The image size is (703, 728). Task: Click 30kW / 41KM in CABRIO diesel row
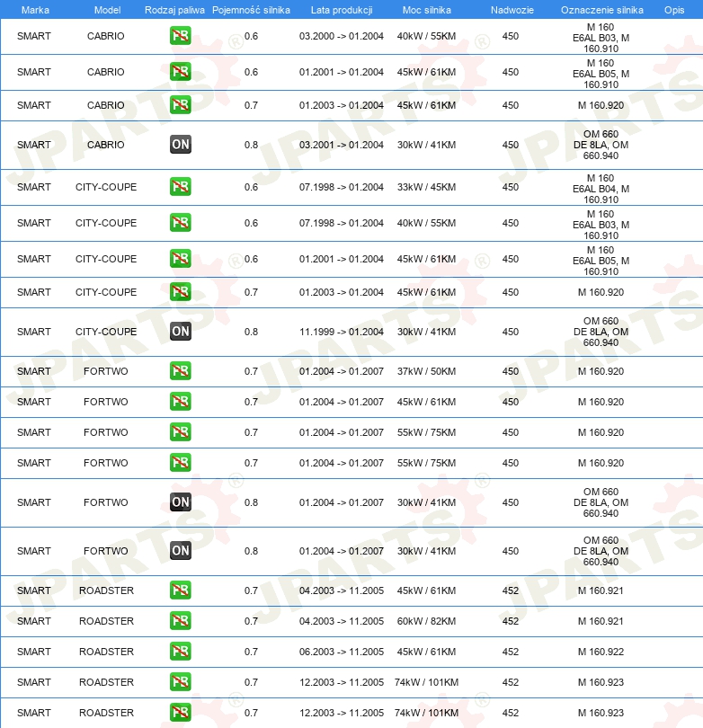(x=426, y=145)
